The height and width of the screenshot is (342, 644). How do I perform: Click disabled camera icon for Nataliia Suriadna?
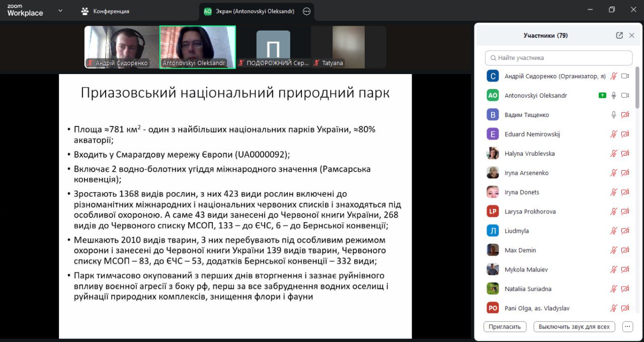pyautogui.click(x=625, y=289)
